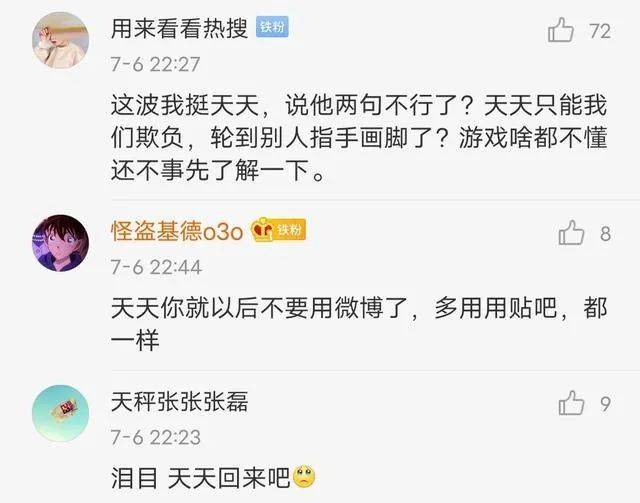Open teal avatar of 天秤张张张磊
The image size is (640, 503).
(60, 413)
